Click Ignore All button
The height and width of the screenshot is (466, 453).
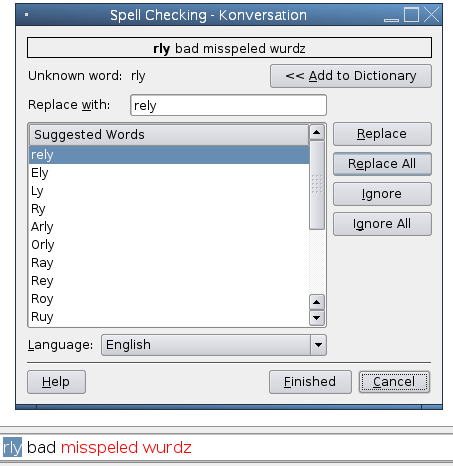[x=382, y=224]
